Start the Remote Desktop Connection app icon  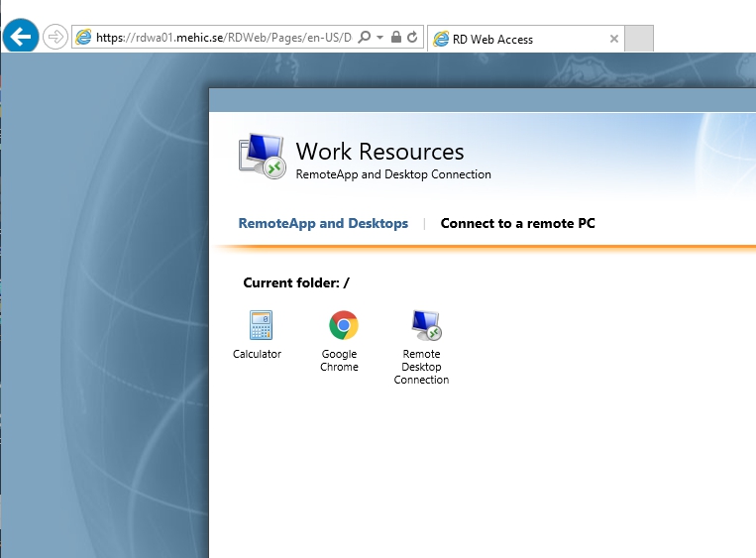[425, 325]
